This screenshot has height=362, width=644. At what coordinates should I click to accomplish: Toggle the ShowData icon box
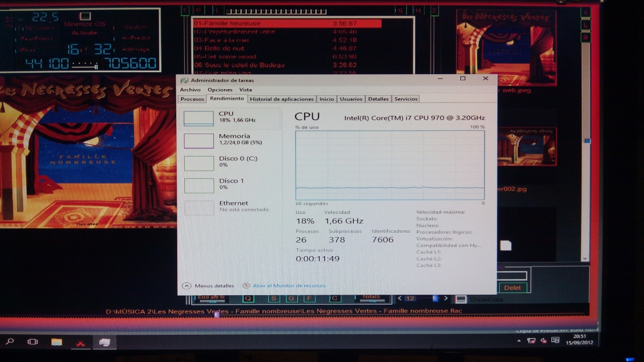[x=461, y=299]
